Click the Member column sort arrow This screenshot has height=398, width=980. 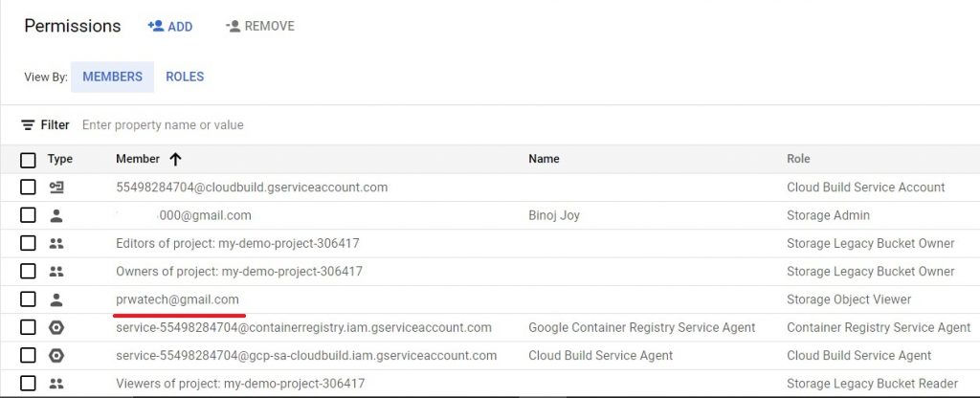[x=176, y=160]
